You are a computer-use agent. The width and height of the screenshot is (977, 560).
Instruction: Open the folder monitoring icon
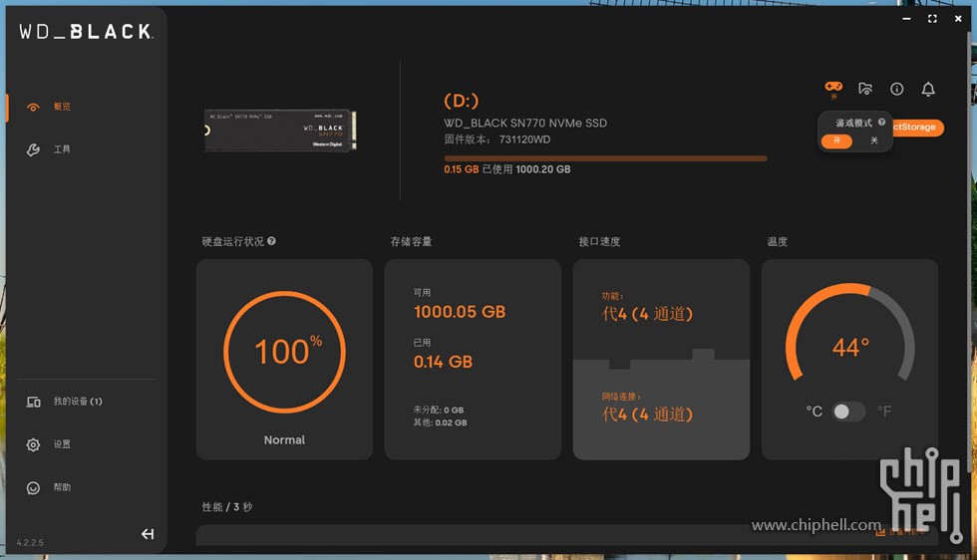pos(865,89)
